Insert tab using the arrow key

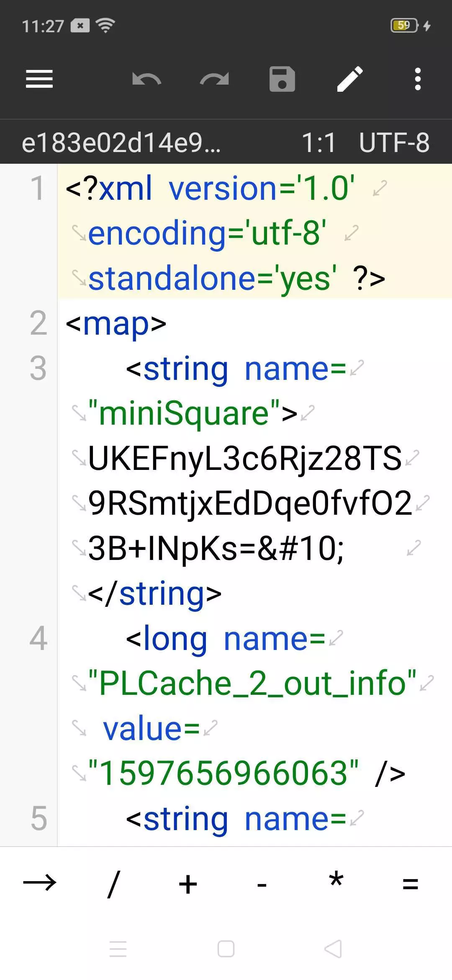tap(39, 883)
